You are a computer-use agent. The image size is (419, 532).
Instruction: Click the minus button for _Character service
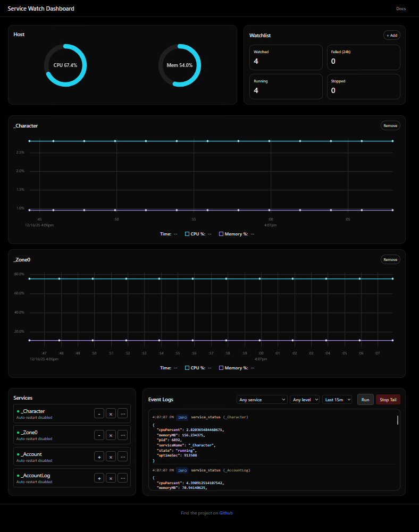coord(99,413)
